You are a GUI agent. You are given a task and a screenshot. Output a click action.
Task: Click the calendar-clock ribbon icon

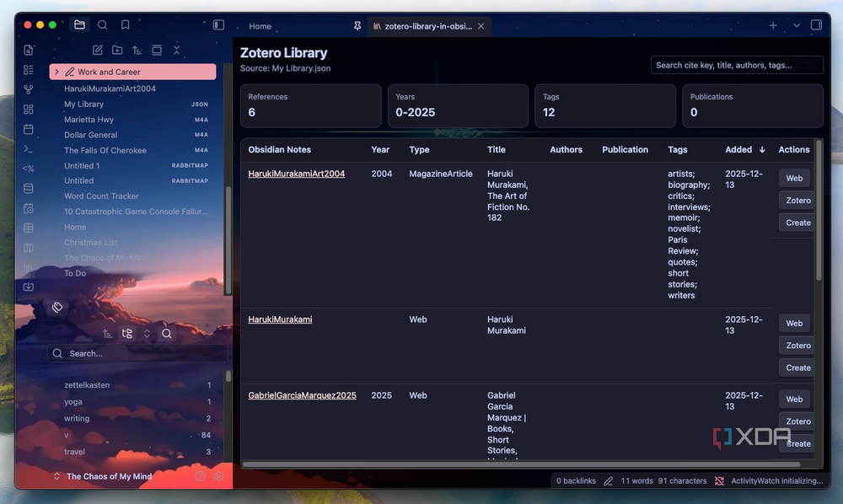[29, 208]
